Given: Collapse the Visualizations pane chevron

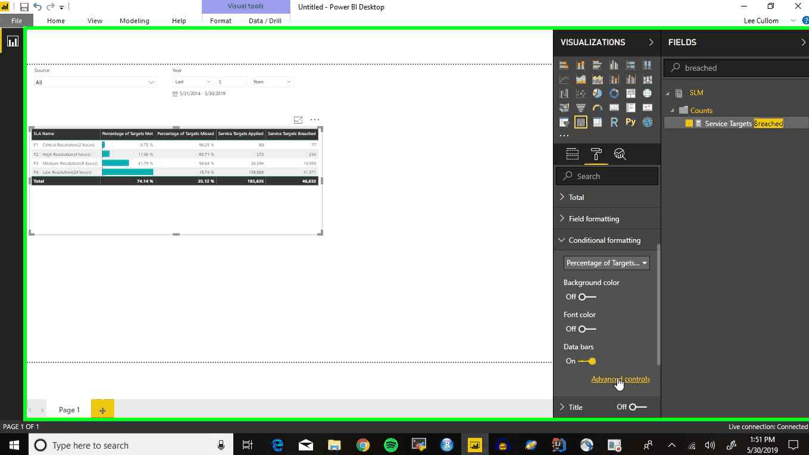Looking at the screenshot, I should (x=651, y=42).
